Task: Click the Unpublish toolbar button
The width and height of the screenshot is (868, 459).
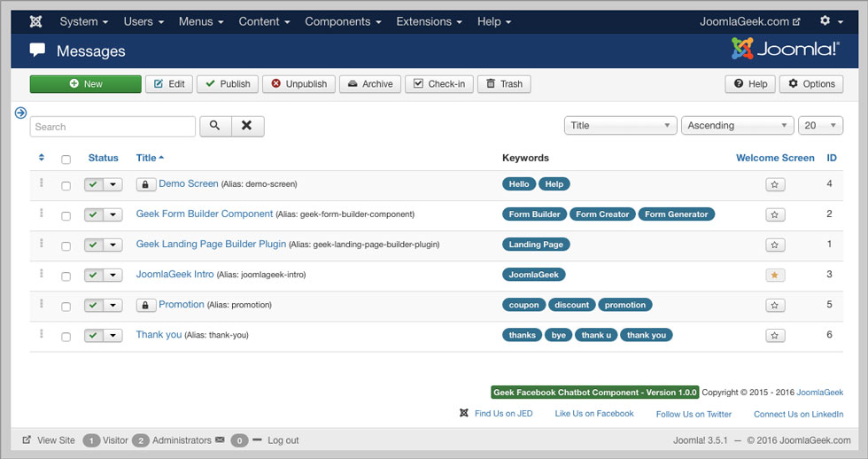Action: coord(299,84)
